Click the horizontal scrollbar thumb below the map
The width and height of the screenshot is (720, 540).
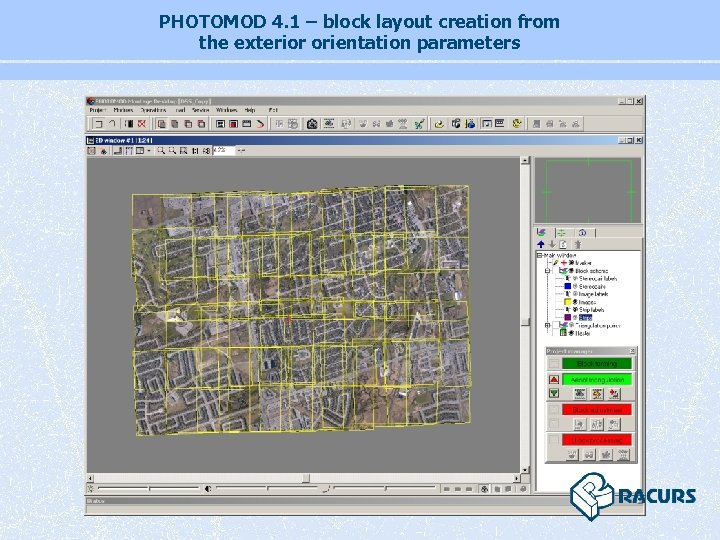click(x=306, y=478)
